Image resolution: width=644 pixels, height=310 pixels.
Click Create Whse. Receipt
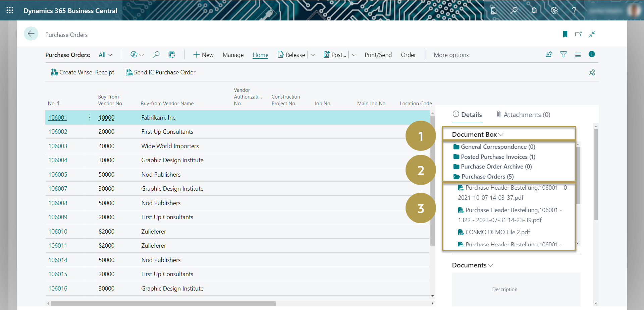(83, 72)
